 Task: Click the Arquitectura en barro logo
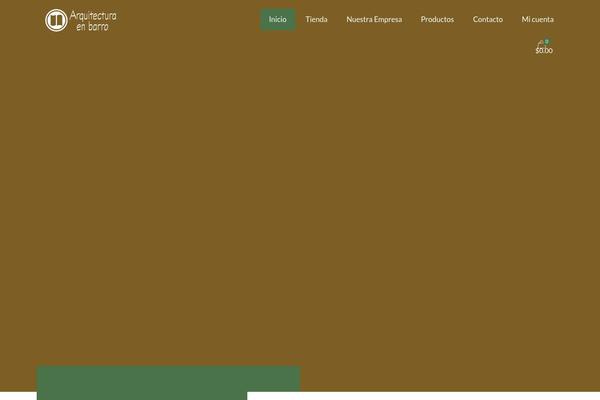click(81, 20)
